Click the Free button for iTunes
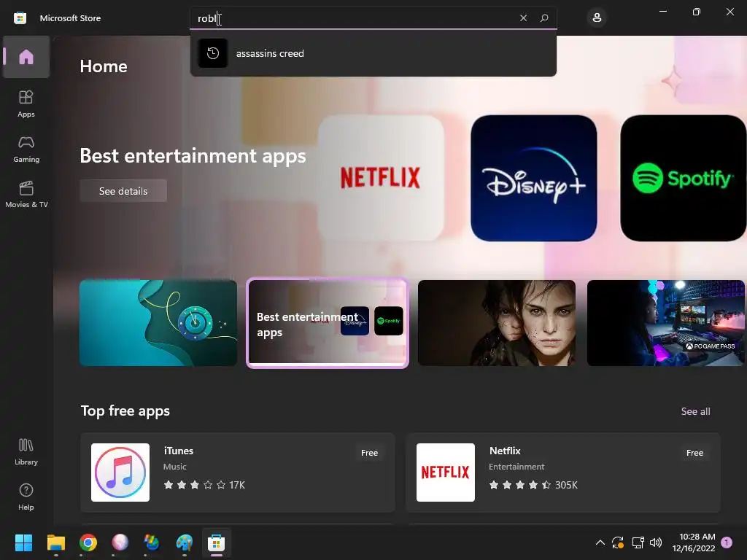The width and height of the screenshot is (747, 560). (x=369, y=453)
